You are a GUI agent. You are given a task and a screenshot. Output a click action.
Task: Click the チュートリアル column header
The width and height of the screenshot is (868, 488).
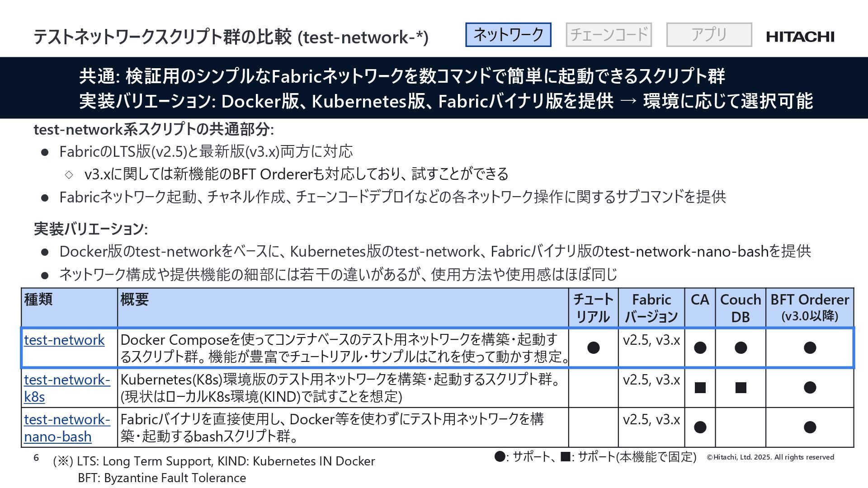(x=594, y=308)
